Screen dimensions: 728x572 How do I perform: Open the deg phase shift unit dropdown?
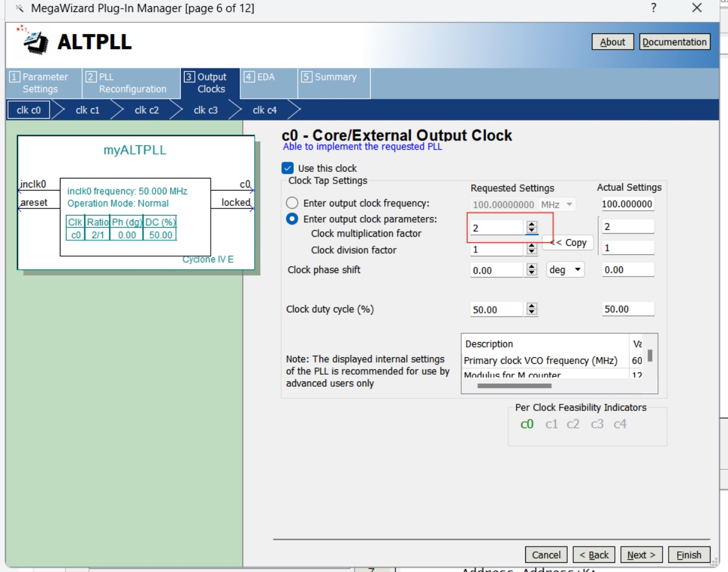(x=565, y=270)
